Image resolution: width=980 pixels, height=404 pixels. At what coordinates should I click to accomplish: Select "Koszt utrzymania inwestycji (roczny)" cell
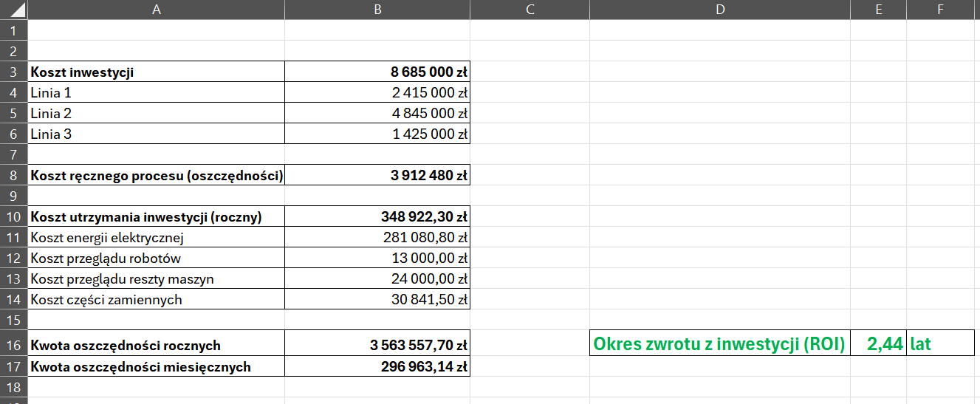(x=156, y=216)
